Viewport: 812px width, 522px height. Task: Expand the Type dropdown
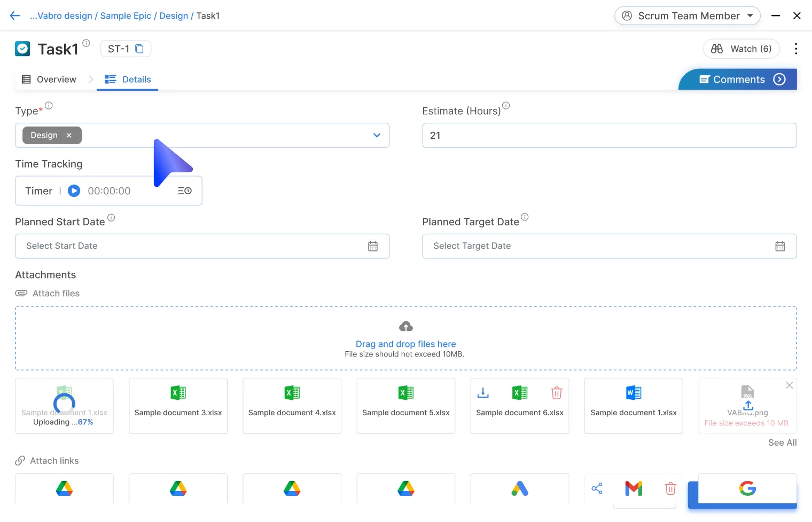tap(377, 136)
